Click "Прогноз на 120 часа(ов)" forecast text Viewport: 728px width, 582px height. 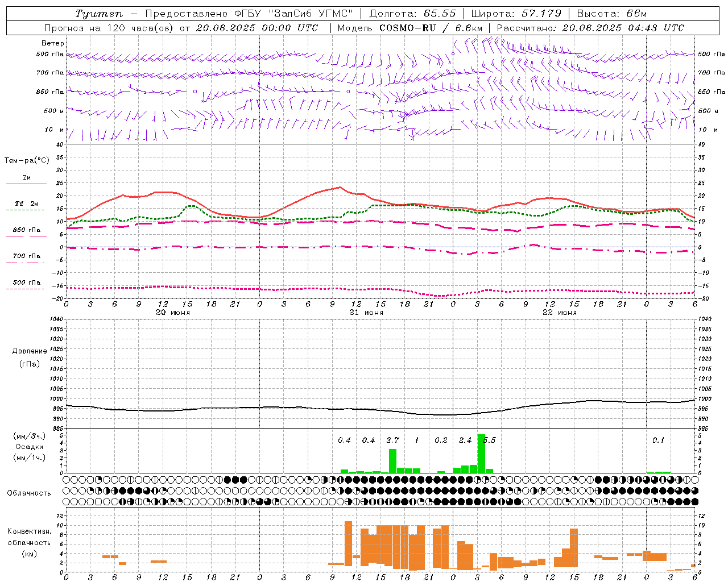110,28
